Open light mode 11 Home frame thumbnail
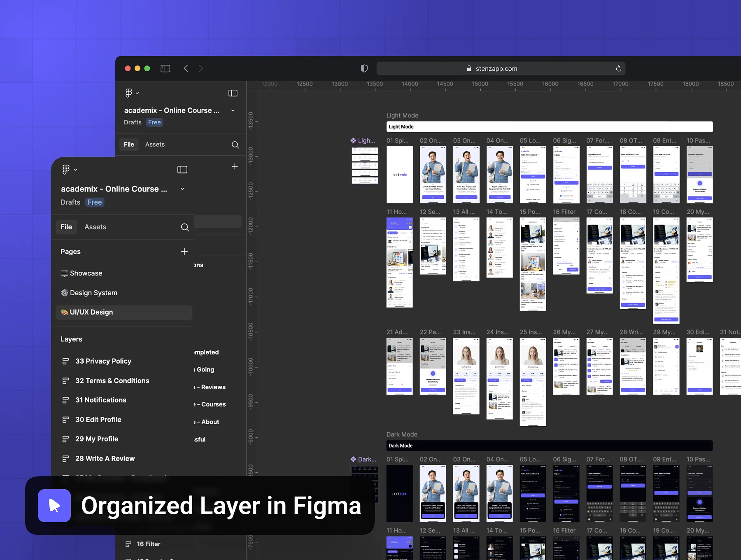 pyautogui.click(x=400, y=263)
